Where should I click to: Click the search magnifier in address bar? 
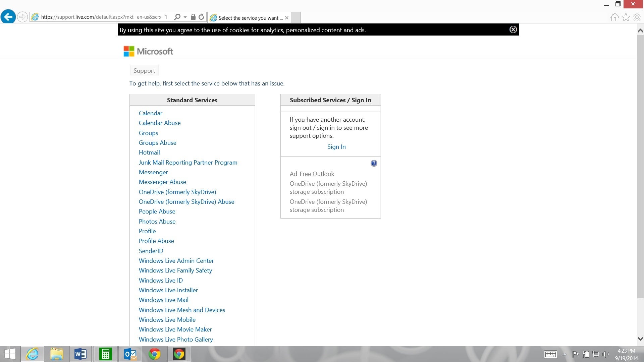pos(177,17)
